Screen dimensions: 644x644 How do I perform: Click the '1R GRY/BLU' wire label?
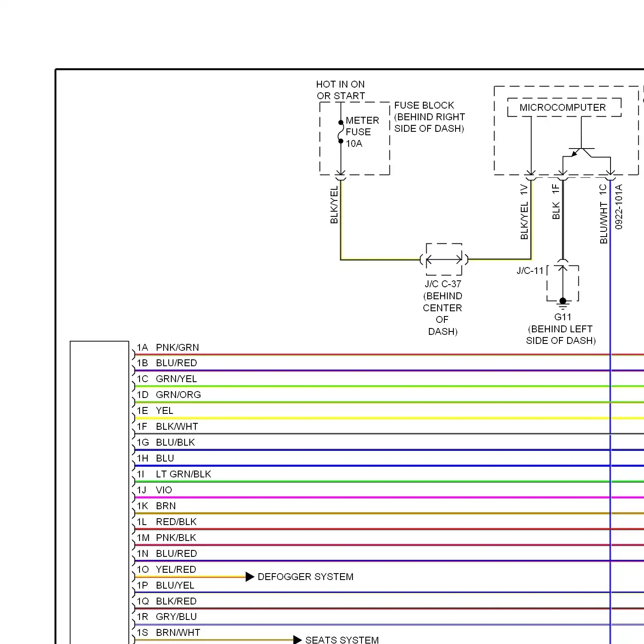tap(167, 617)
